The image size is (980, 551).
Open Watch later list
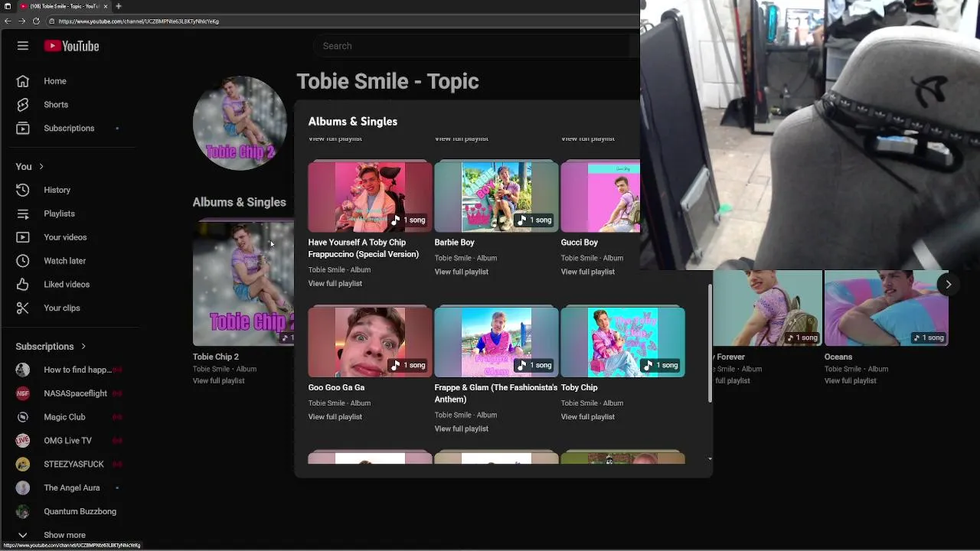click(x=64, y=261)
